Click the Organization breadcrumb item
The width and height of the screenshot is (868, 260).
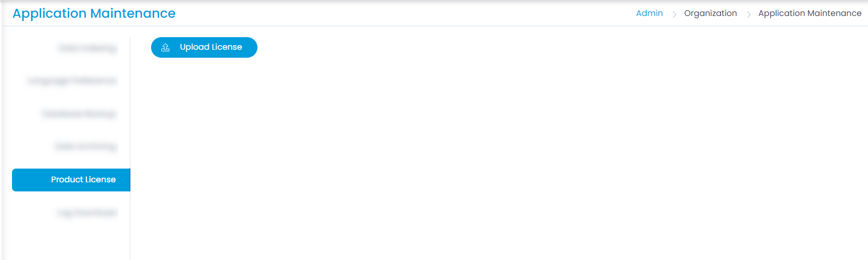pos(710,13)
